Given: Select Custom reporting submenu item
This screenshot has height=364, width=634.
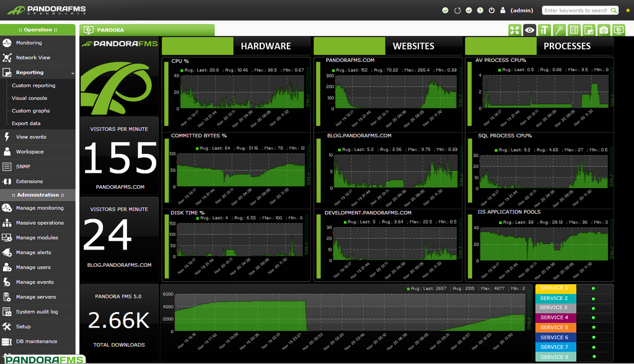Looking at the screenshot, I should coord(33,85).
